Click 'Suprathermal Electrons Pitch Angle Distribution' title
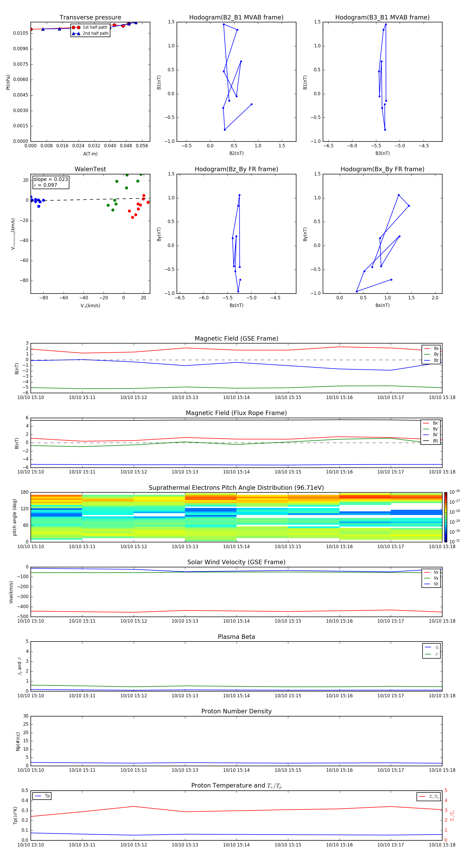The height and width of the screenshot is (868, 473). click(x=236, y=488)
